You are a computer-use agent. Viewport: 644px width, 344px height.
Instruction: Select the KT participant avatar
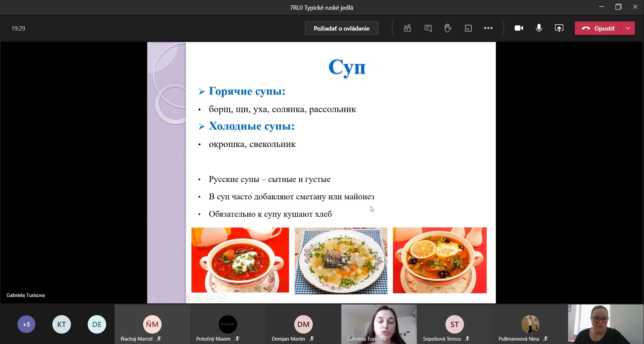[61, 324]
